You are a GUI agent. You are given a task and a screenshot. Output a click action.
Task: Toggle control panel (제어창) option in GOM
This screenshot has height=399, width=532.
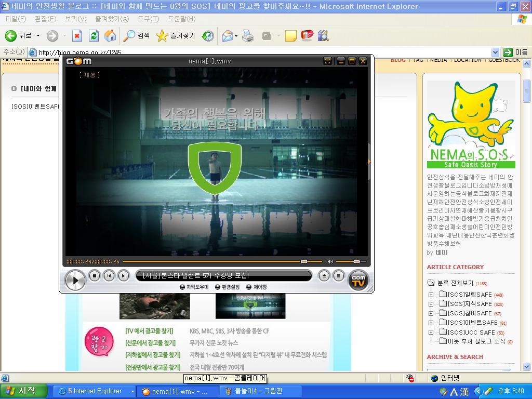[x=257, y=287]
